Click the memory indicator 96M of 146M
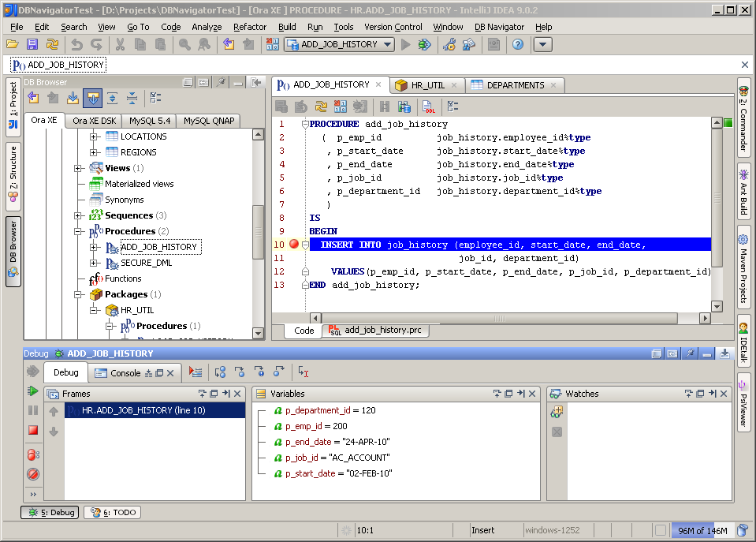 (702, 530)
